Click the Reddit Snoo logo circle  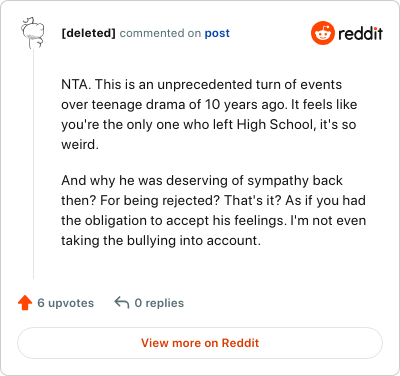click(322, 33)
